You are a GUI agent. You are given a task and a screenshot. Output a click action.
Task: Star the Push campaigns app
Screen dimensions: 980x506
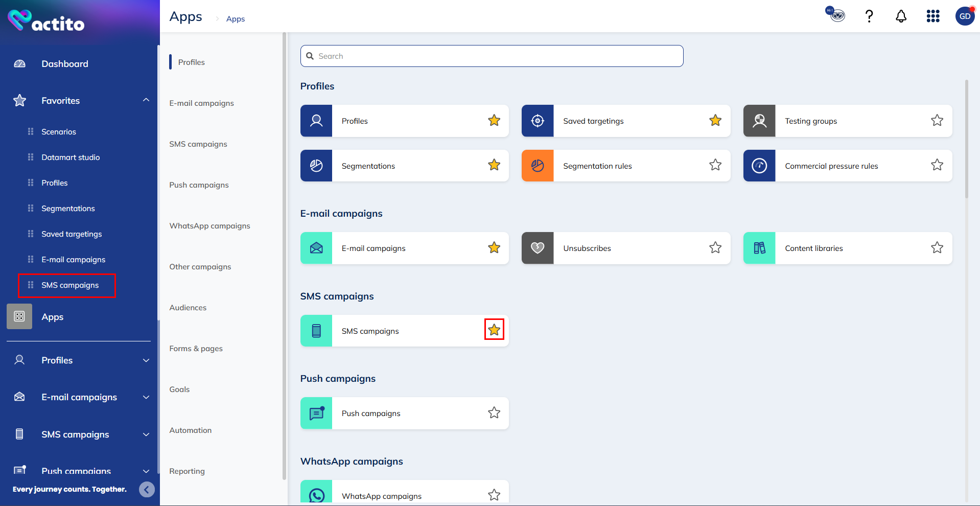pos(494,413)
